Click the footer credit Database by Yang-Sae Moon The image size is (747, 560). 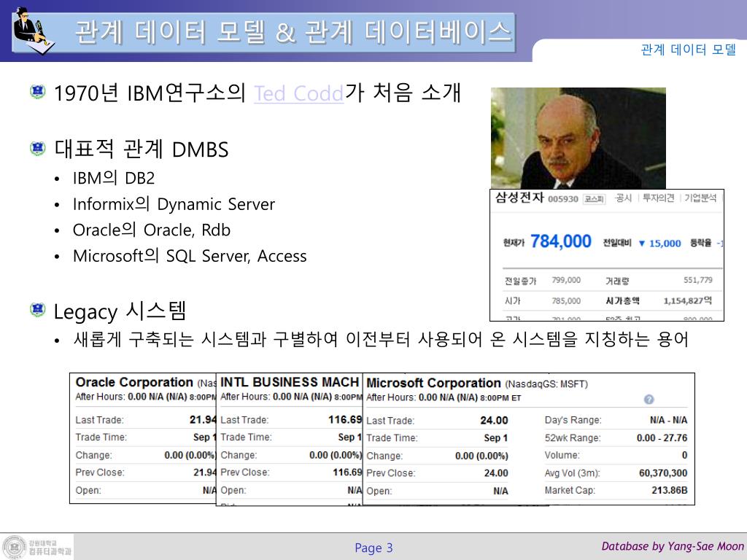pyautogui.click(x=673, y=546)
